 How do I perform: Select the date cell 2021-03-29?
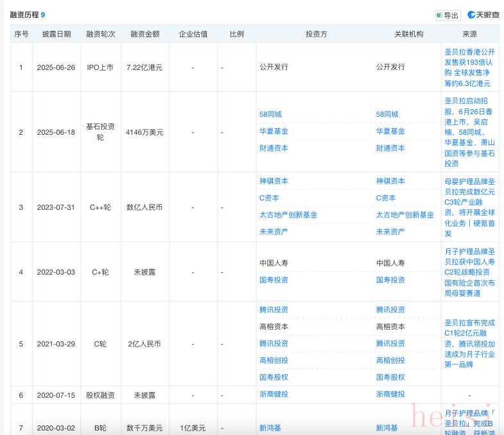(56, 344)
